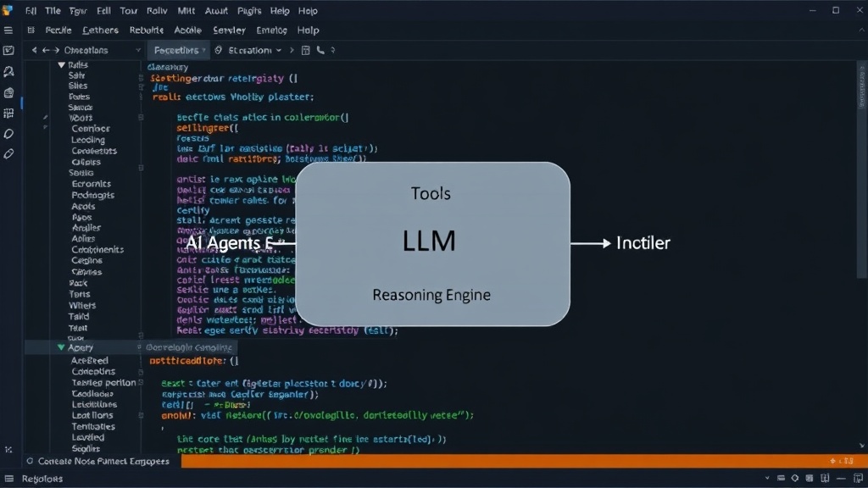Click the stacked lines icon in the status bar
868x488 pixels.
(x=781, y=479)
